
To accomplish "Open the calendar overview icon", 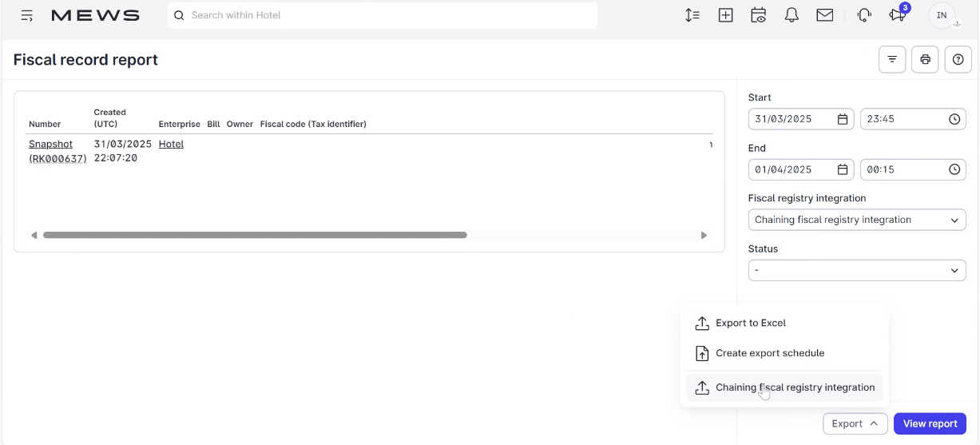I will pos(759,15).
